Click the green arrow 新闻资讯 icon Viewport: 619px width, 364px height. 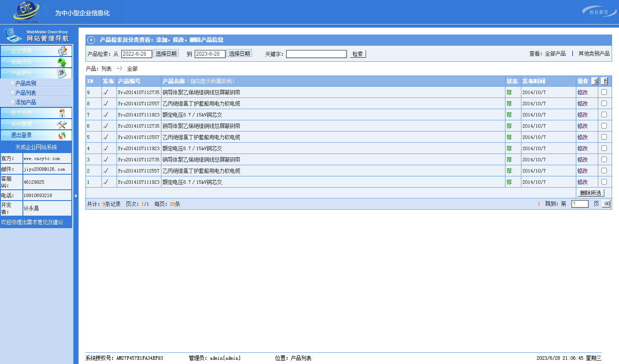[62, 62]
